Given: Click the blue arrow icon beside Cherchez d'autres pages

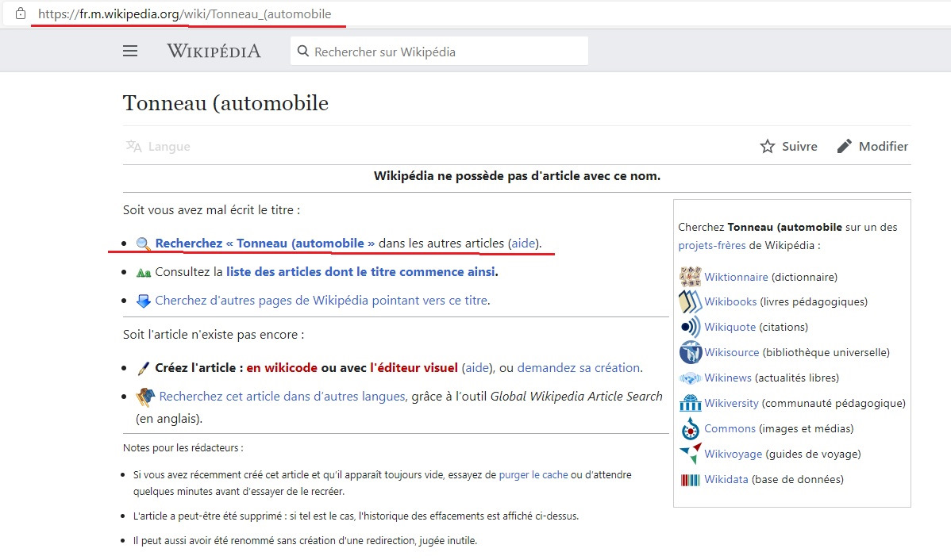Looking at the screenshot, I should (x=144, y=301).
